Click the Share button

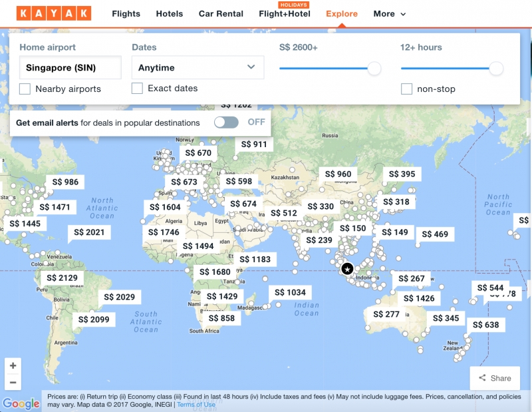(x=495, y=378)
